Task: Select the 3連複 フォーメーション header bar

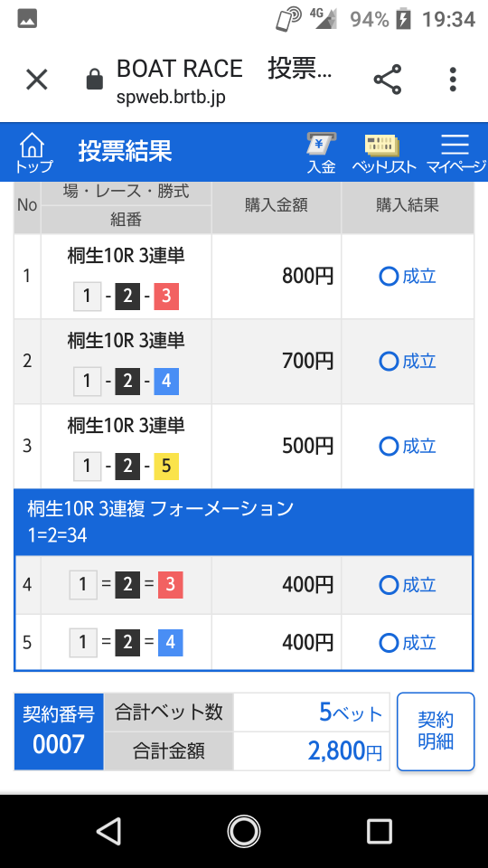Action: point(244,522)
